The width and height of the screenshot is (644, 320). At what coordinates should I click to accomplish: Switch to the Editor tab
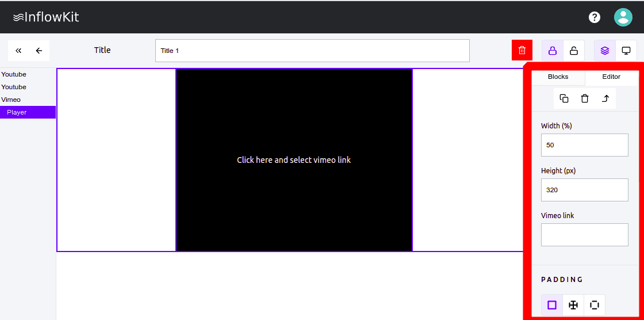pos(611,77)
